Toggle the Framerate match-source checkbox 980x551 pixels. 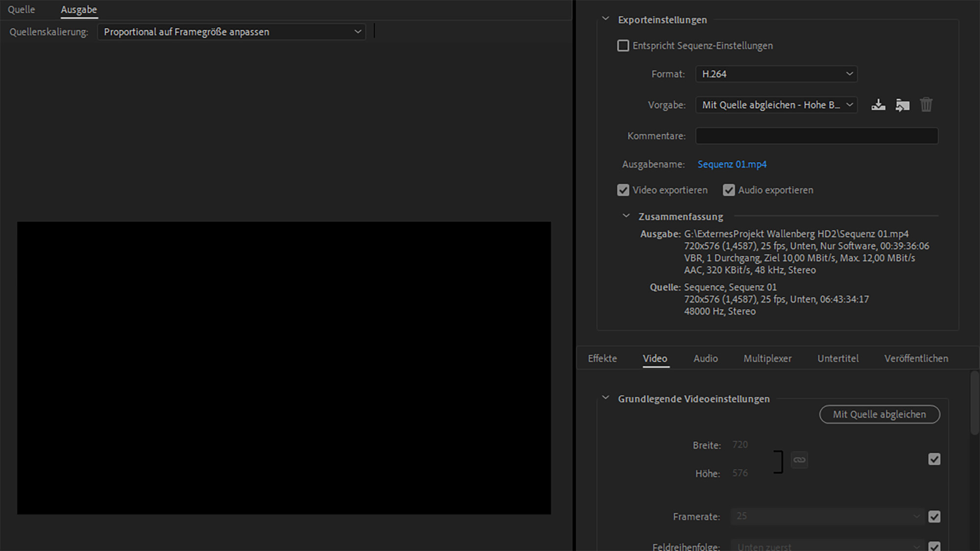pos(934,516)
